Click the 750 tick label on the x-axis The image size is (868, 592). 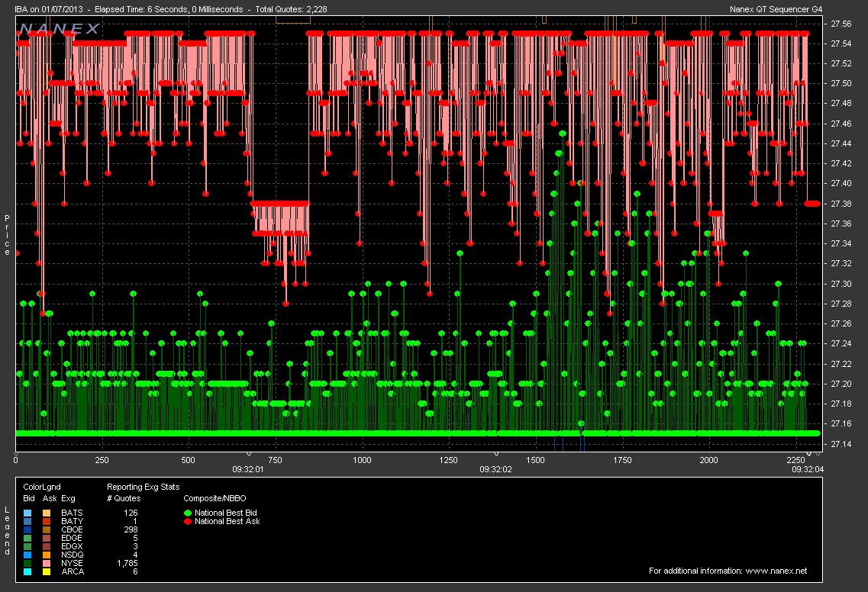(275, 460)
